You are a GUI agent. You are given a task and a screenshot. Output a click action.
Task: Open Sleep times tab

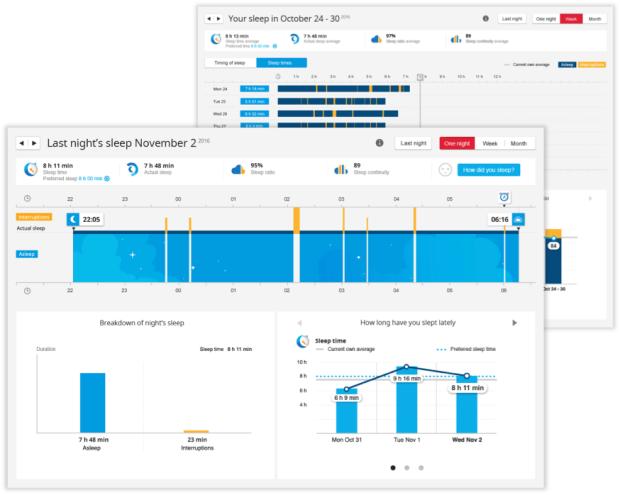[281, 63]
